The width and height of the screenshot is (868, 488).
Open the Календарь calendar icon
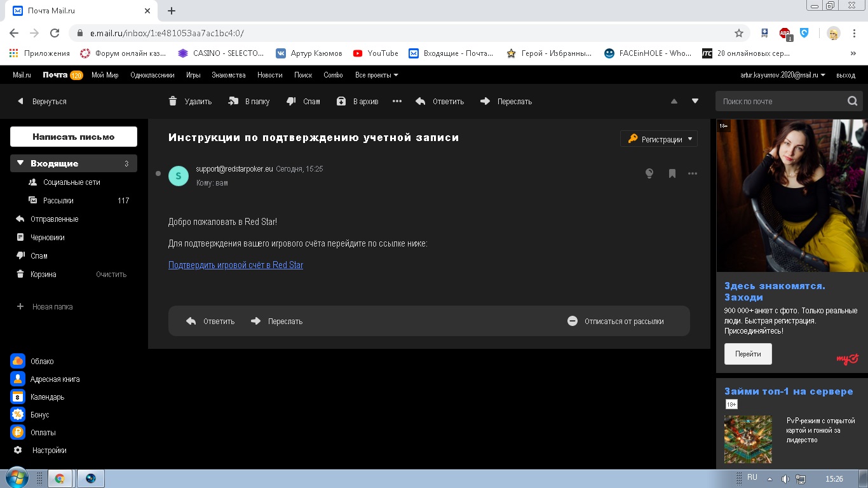[x=18, y=396]
